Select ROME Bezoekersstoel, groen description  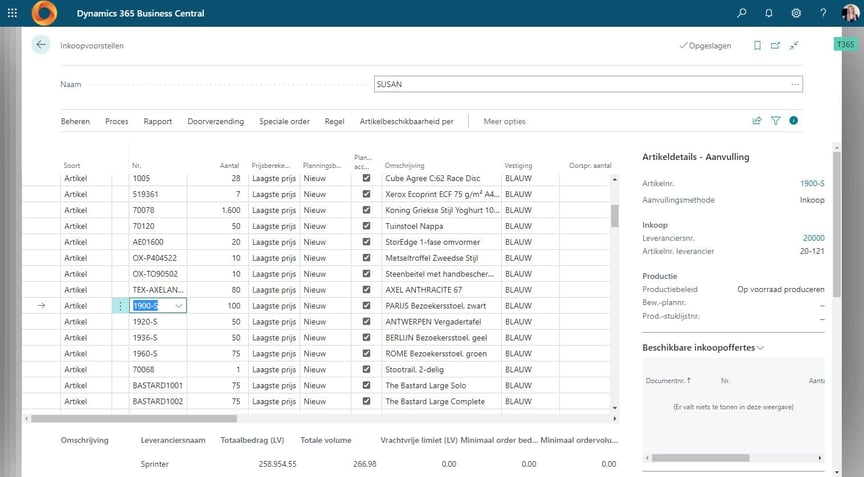coord(436,354)
